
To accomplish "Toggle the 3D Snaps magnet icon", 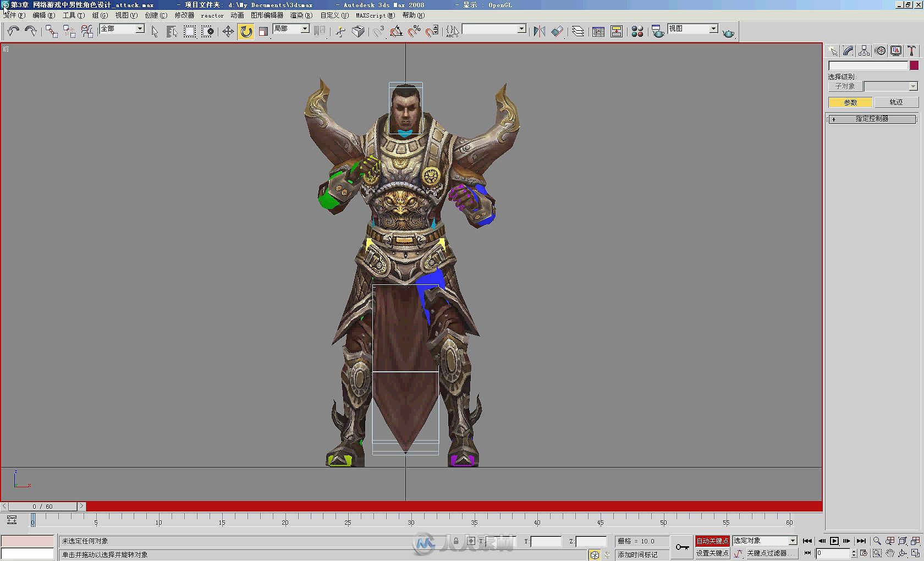I will coord(378,31).
